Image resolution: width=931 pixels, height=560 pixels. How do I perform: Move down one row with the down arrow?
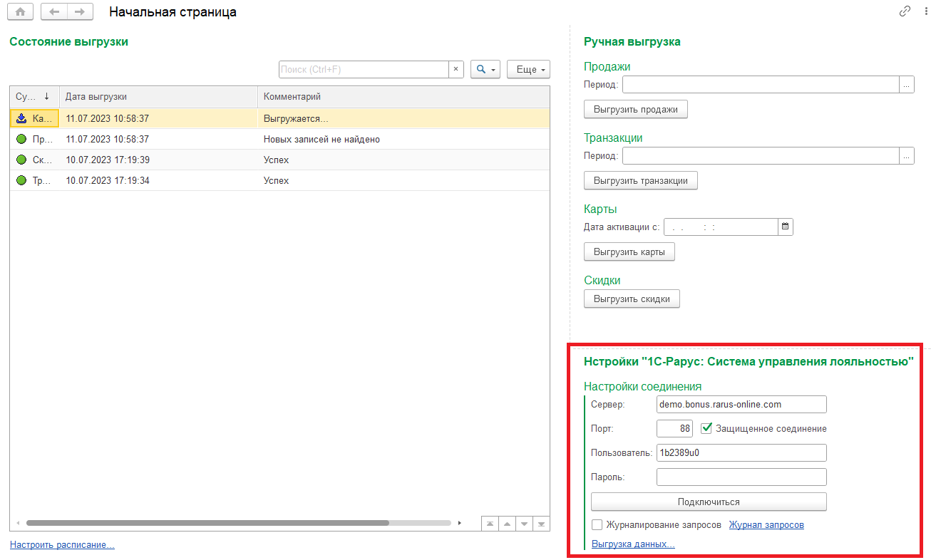click(525, 524)
